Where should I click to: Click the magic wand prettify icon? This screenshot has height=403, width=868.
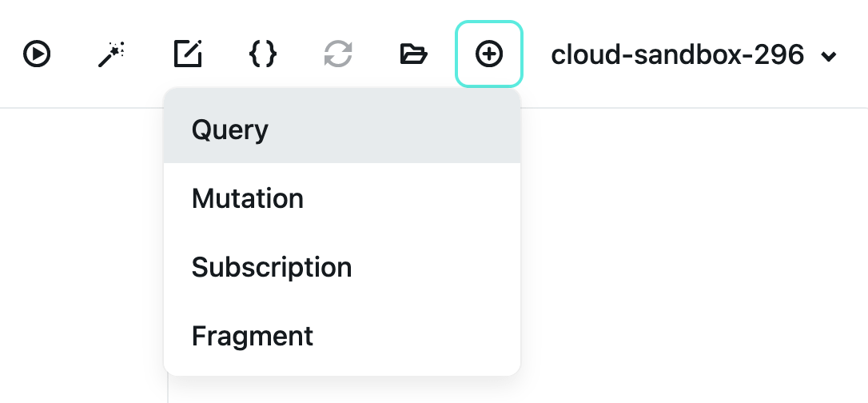pyautogui.click(x=112, y=54)
